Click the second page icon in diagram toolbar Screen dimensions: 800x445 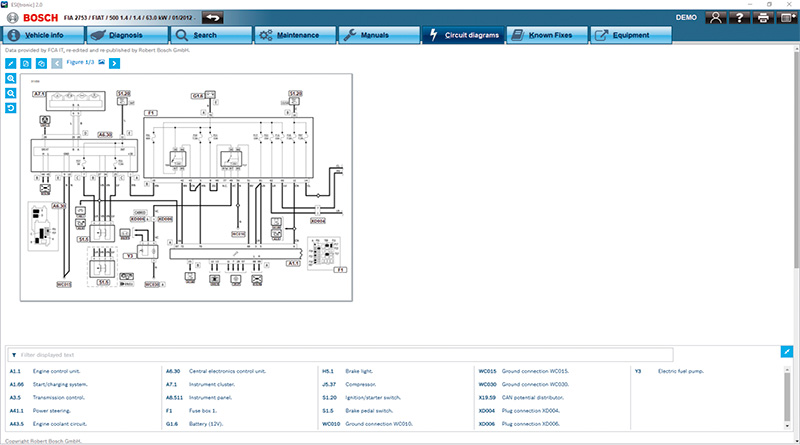click(x=26, y=63)
